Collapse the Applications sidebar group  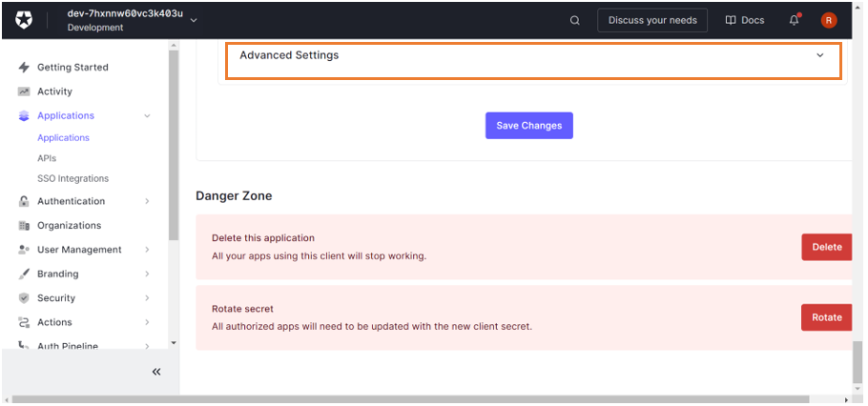147,116
